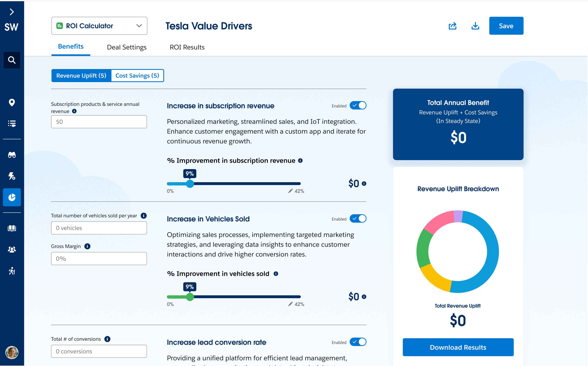Switch to the ROI Results tab

pos(187,47)
